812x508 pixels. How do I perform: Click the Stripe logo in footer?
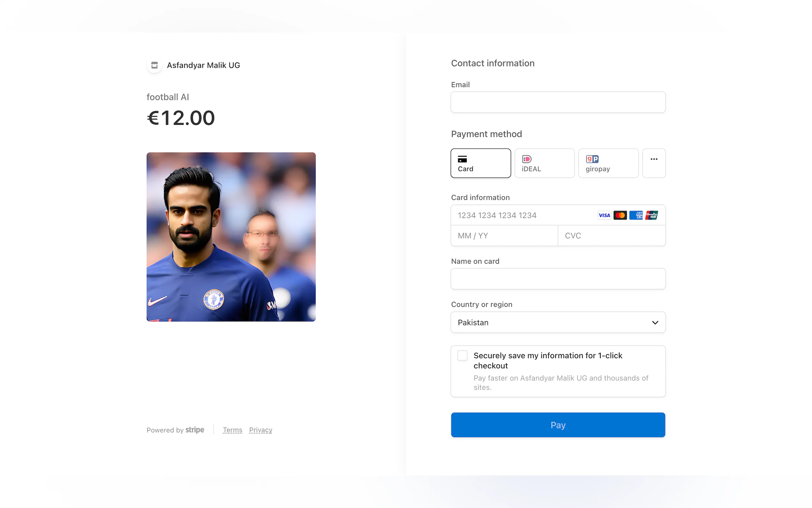195,430
